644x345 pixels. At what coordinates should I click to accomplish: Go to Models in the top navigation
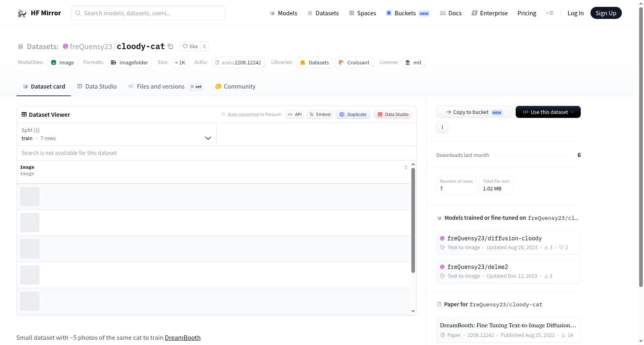283,13
